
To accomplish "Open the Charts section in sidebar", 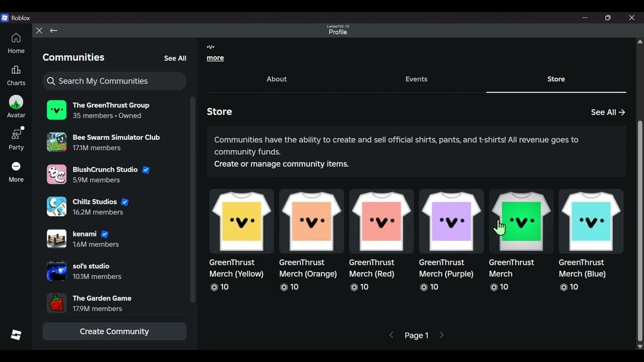I will 16,75.
